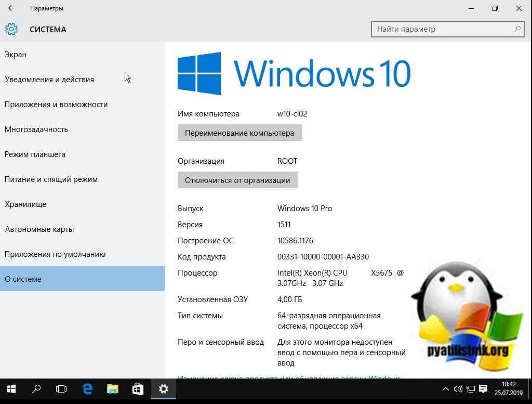Launch Microsoft Edge from taskbar
Image resolution: width=532 pixels, height=404 pixels.
coord(87,389)
